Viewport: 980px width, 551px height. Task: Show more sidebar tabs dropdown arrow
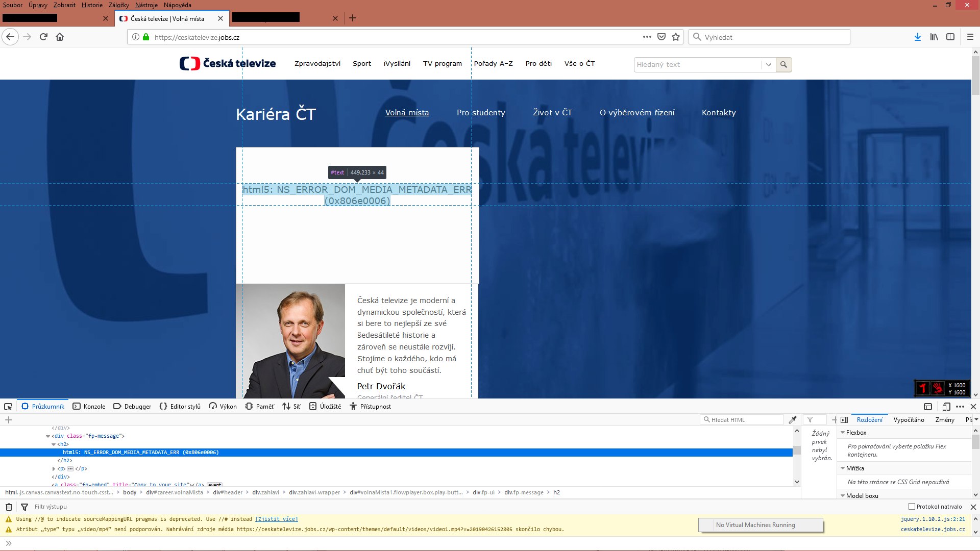click(x=976, y=420)
